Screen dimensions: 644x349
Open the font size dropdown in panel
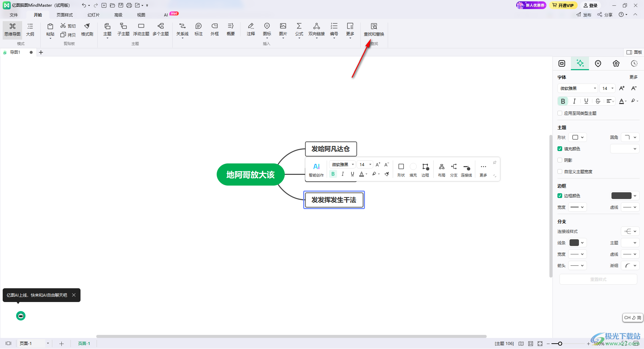[x=607, y=88]
